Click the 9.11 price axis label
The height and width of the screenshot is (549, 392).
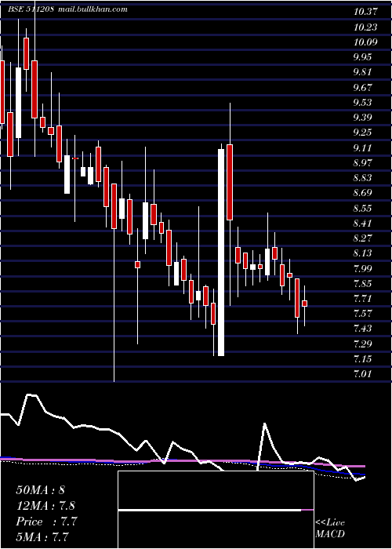pyautogui.click(x=361, y=147)
